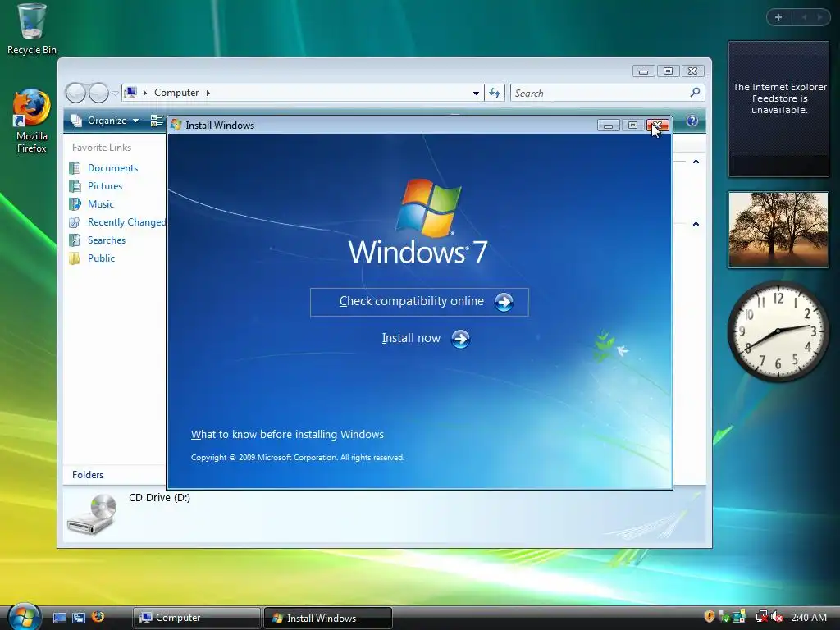Image resolution: width=840 pixels, height=630 pixels.
Task: Click the Install Windows title bar icon
Action: click(176, 125)
